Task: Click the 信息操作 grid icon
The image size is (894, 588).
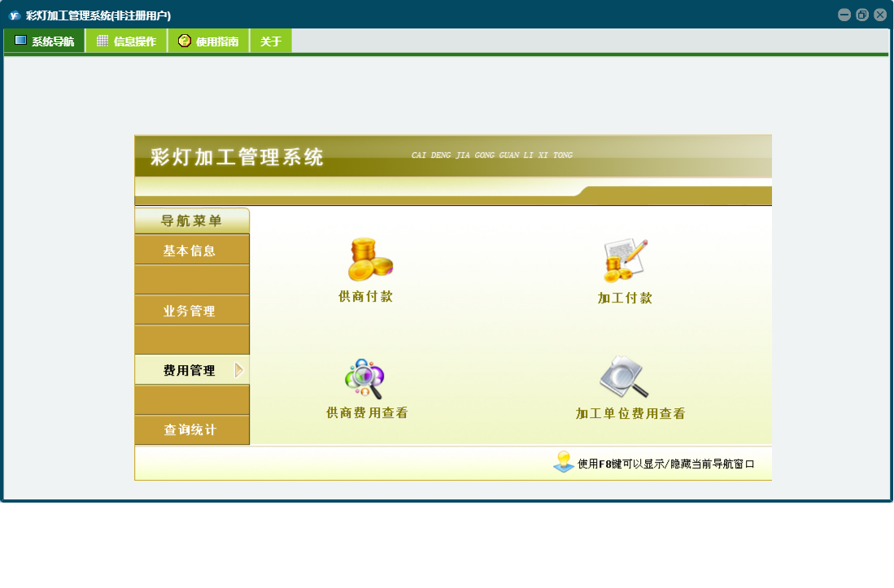Action: 102,41
